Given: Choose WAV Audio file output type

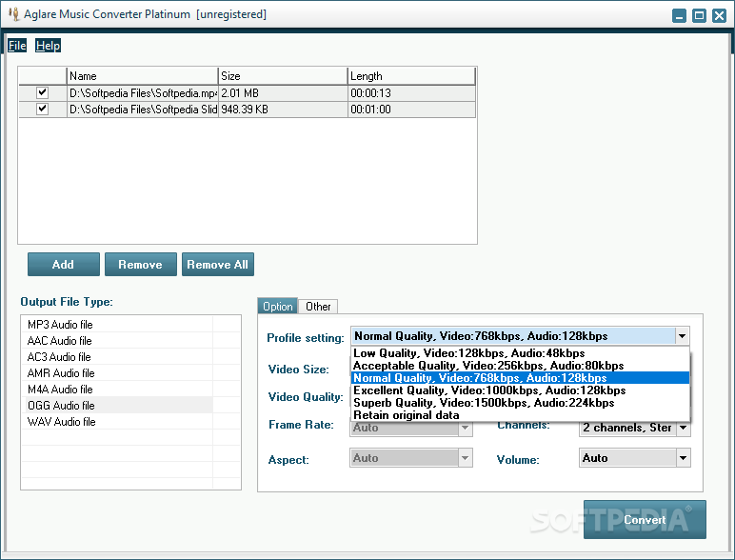Looking at the screenshot, I should click(x=117, y=422).
